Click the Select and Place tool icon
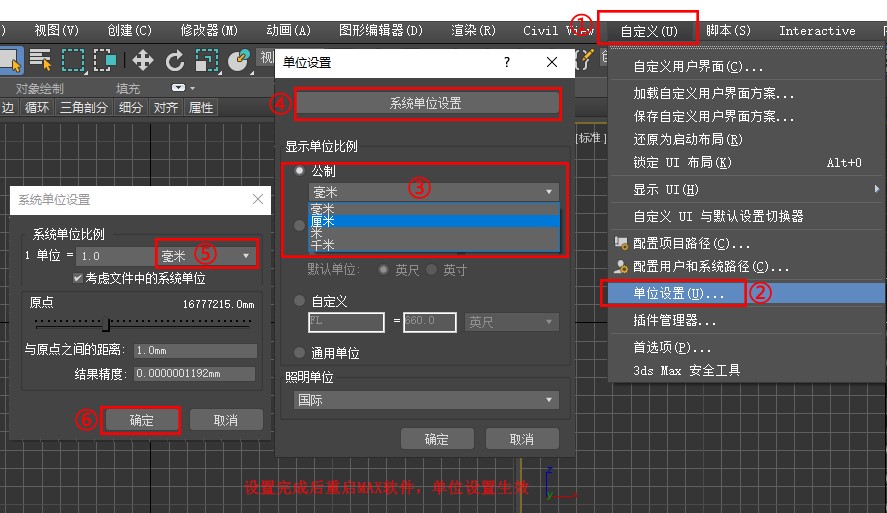The height and width of the screenshot is (513, 887). pos(238,60)
